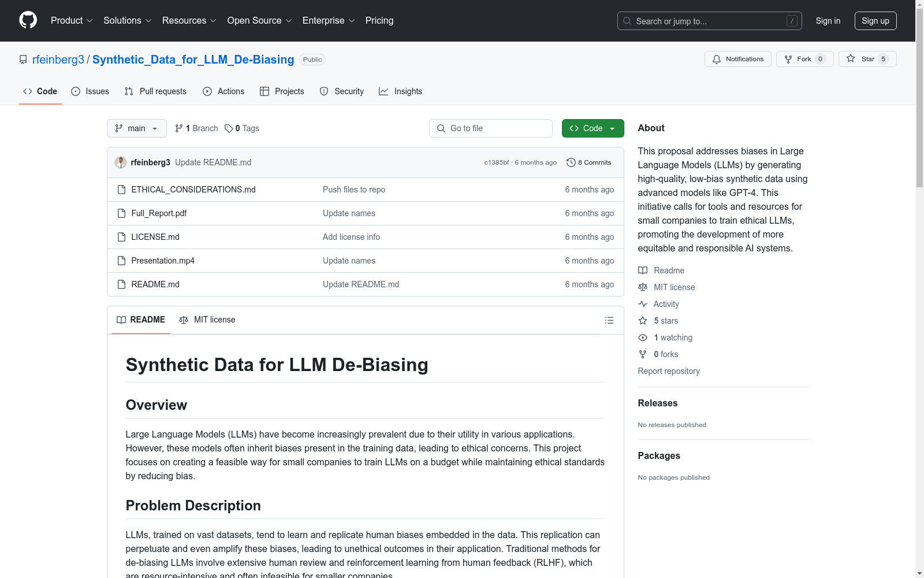Viewport: 924px width, 578px height.
Task: Click the README outline list icon
Action: click(609, 320)
